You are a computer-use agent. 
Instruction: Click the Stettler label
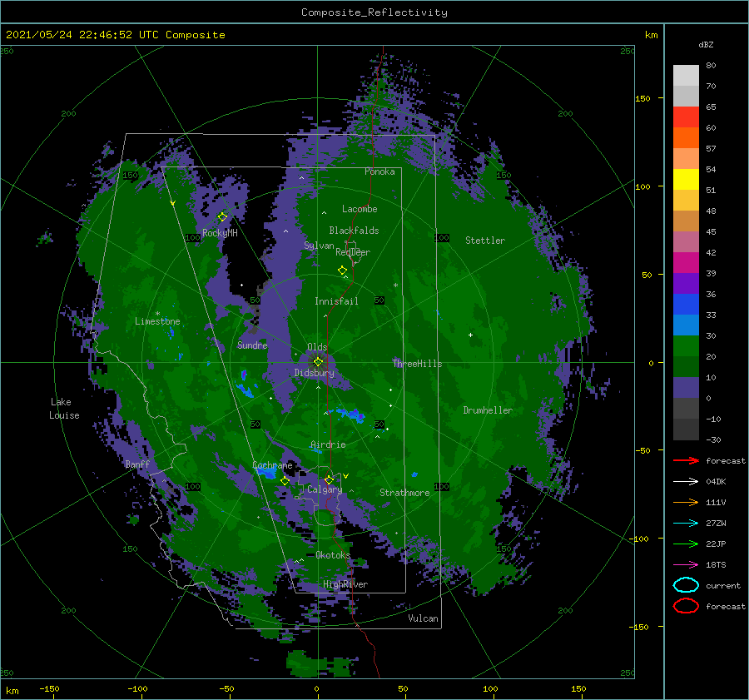pyautogui.click(x=485, y=241)
